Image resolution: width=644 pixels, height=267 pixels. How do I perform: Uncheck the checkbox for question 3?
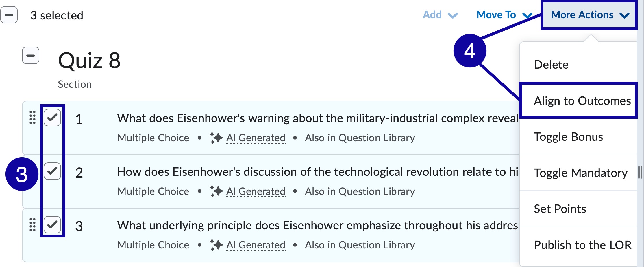pos(52,225)
